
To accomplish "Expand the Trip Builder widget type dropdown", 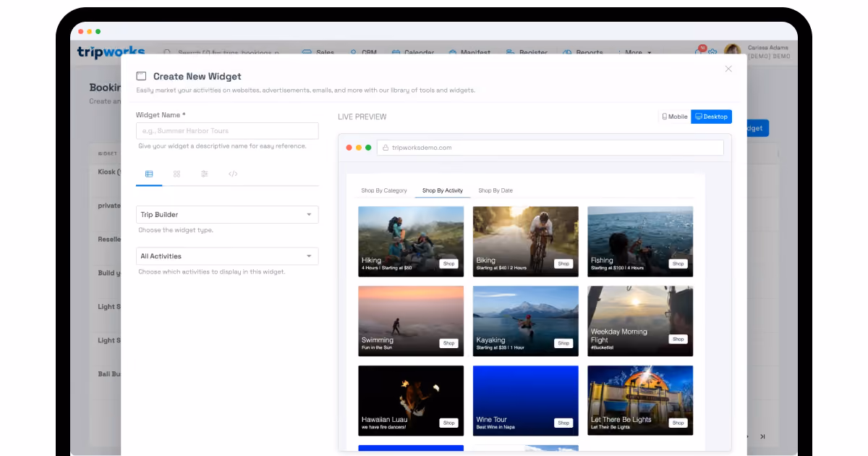I will 227,214.
